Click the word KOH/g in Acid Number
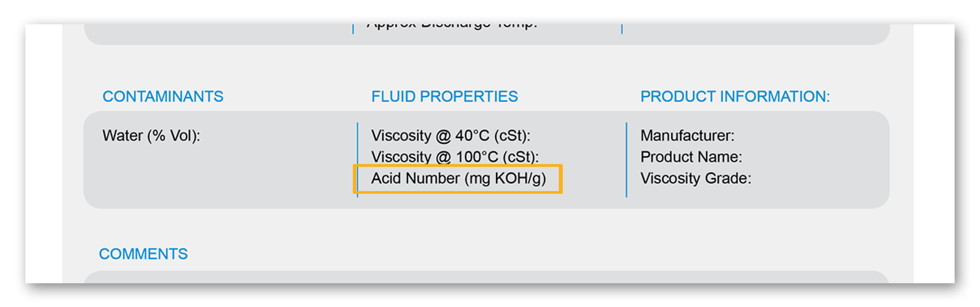The image size is (980, 307). 520,179
